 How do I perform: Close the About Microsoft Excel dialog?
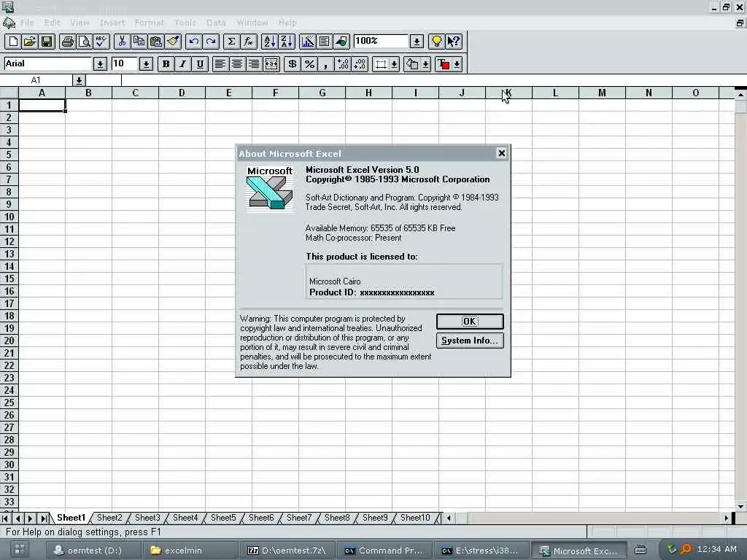pyautogui.click(x=501, y=153)
